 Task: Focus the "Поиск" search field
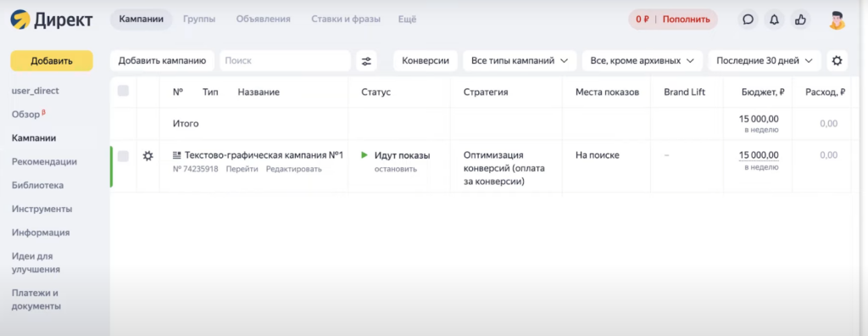[x=285, y=61]
